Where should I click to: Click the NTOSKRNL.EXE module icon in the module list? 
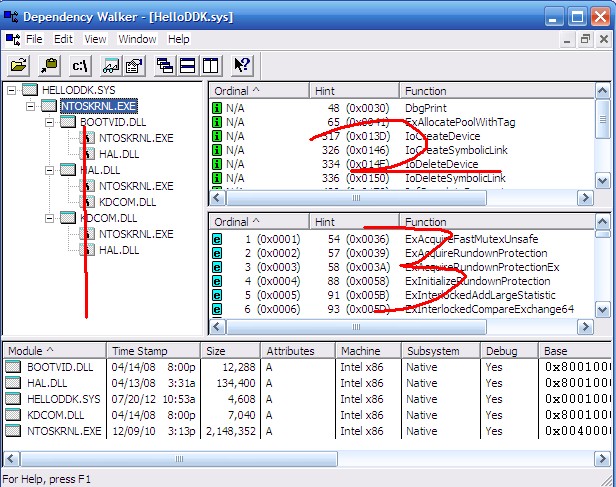tap(13, 431)
